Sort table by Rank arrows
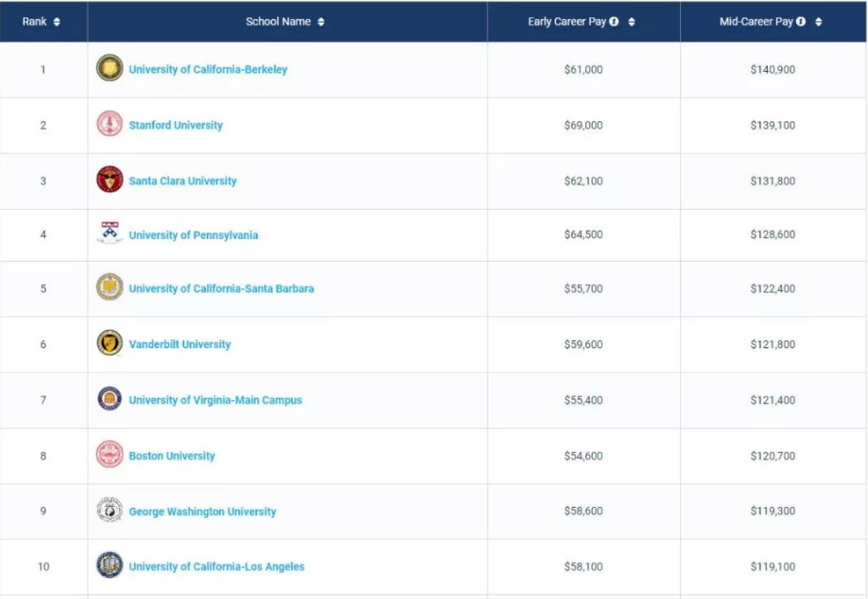 (57, 22)
